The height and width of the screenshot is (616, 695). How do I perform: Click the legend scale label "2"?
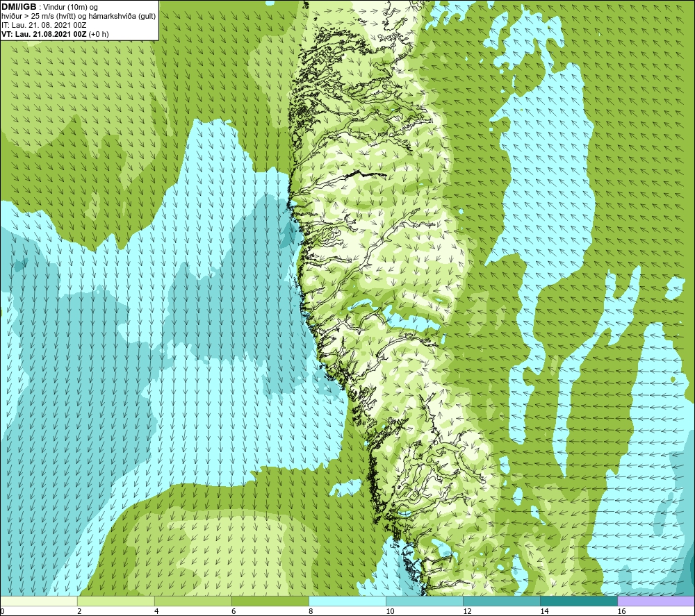click(x=79, y=611)
